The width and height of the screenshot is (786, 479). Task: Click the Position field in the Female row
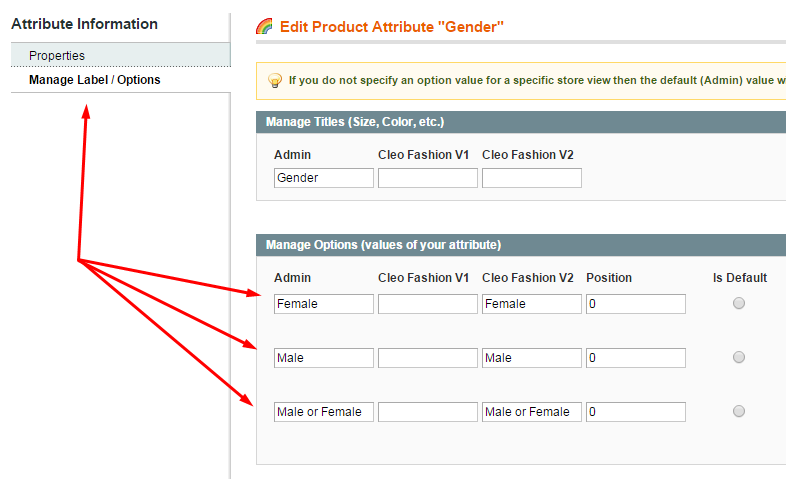636,304
